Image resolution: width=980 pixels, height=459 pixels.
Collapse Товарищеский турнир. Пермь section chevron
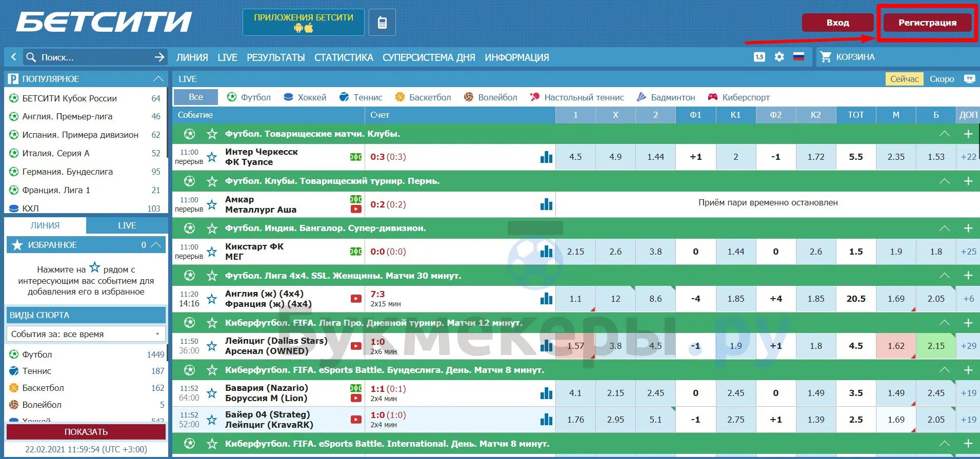coord(944,181)
